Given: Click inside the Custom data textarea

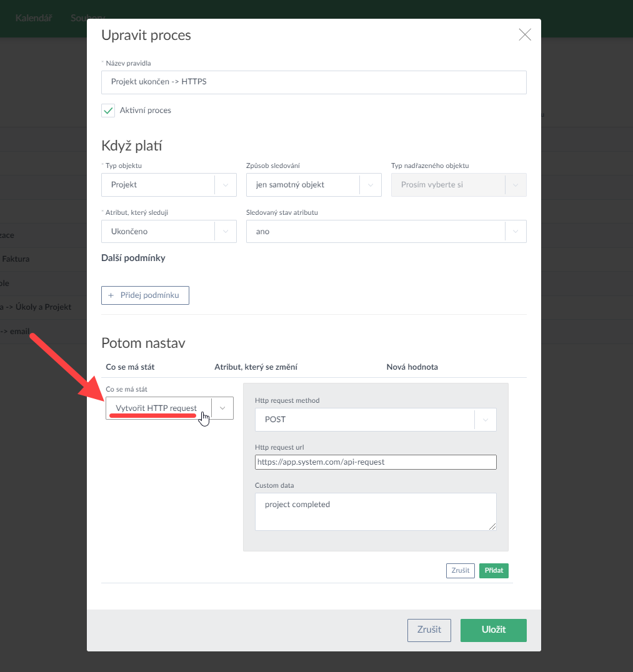Looking at the screenshot, I should 376,511.
